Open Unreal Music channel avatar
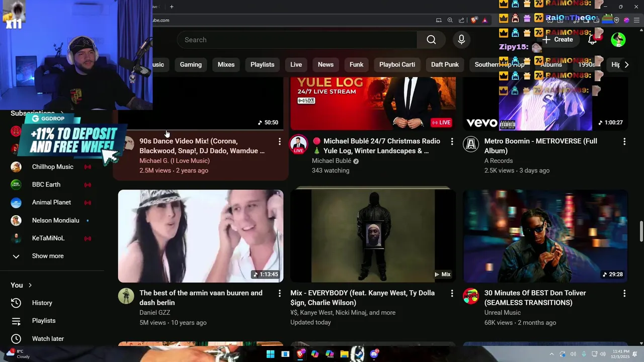The image size is (644, 362). 471,296
